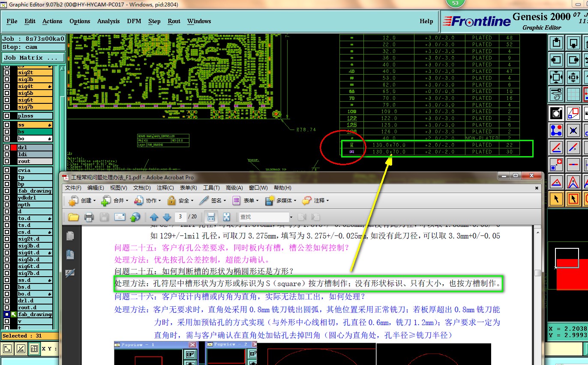Click the pan up arrow icon

(x=556, y=43)
